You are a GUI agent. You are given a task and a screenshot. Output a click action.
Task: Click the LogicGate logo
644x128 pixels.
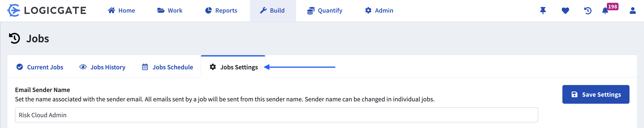click(47, 11)
